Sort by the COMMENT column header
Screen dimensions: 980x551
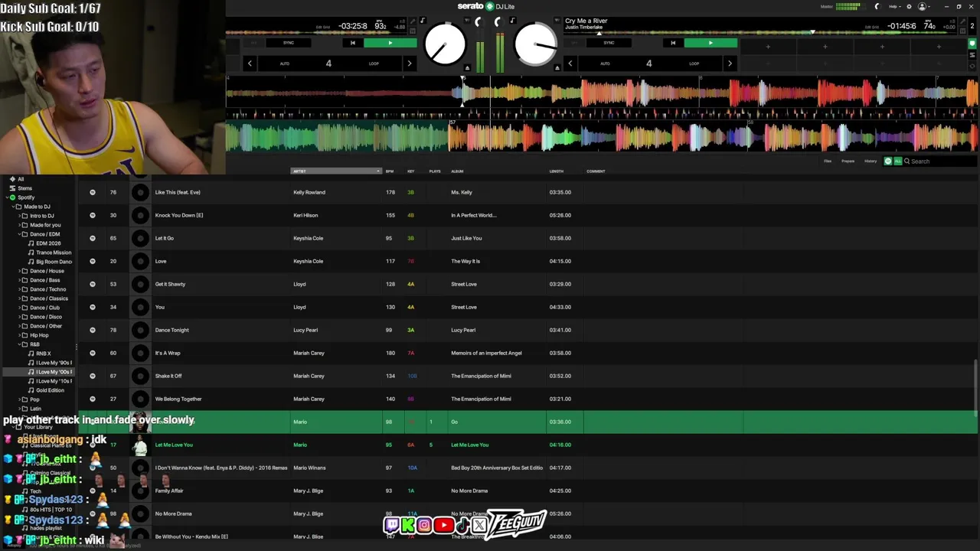(596, 171)
